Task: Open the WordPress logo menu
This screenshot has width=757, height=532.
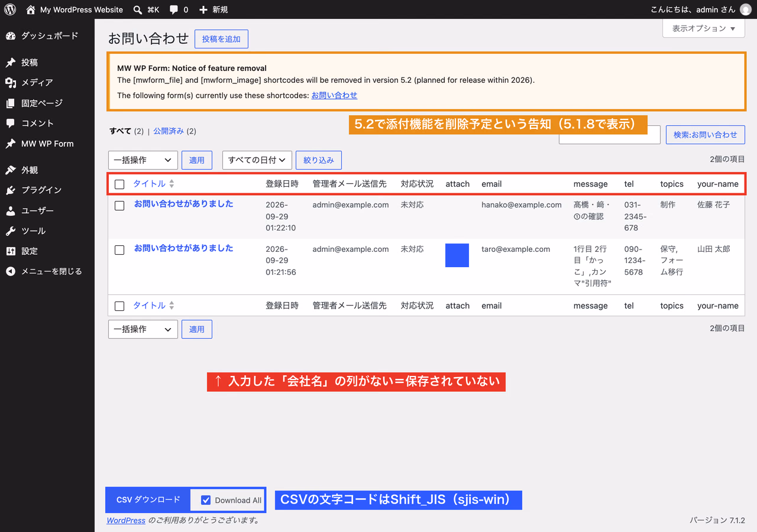Action: click(x=9, y=9)
